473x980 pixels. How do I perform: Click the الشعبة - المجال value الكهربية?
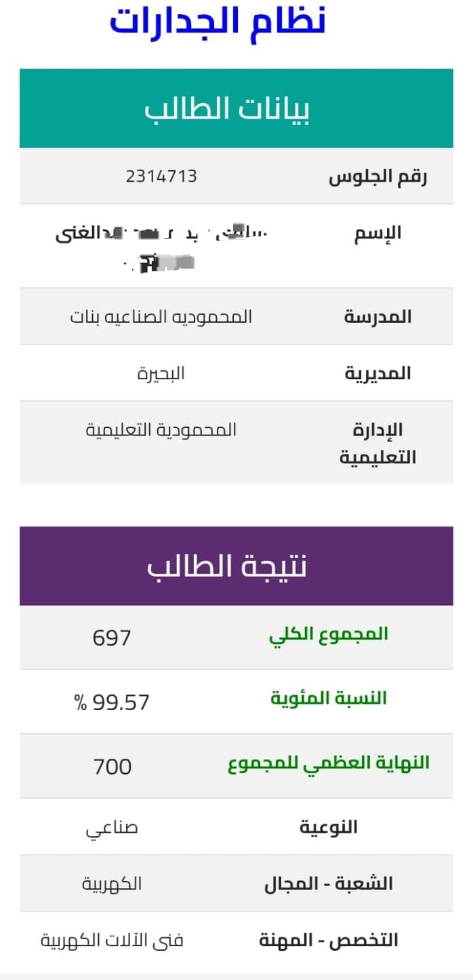click(x=112, y=884)
